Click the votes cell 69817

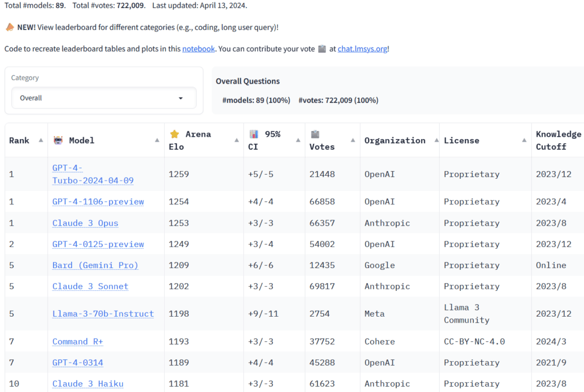[x=322, y=286]
